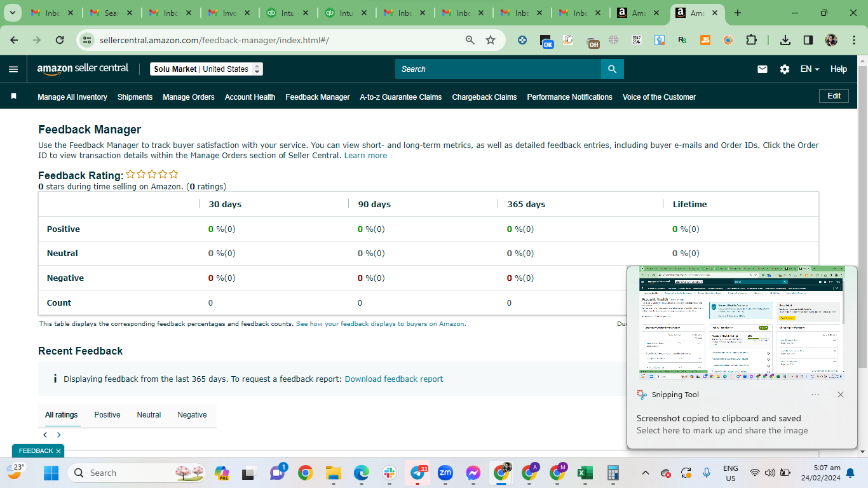Launch Zoom from the taskbar
Viewport: 868px width, 488px height.
point(445,473)
